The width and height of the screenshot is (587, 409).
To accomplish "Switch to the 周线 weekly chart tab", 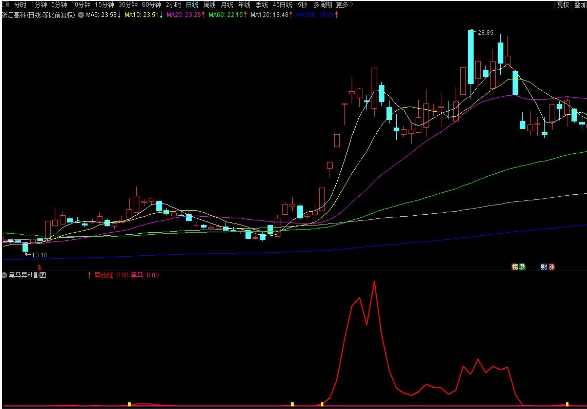I will click(x=209, y=5).
